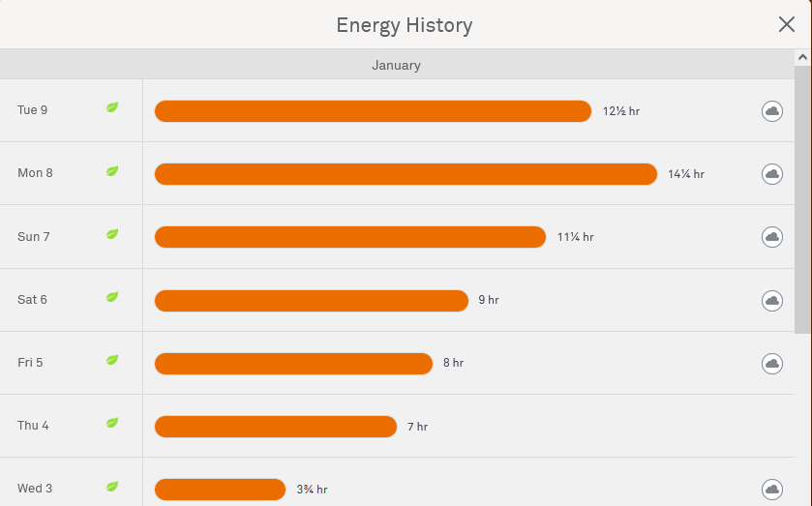Click the green leaf icon for Mon 8
Viewport: 812px width, 506px height.
coord(112,171)
